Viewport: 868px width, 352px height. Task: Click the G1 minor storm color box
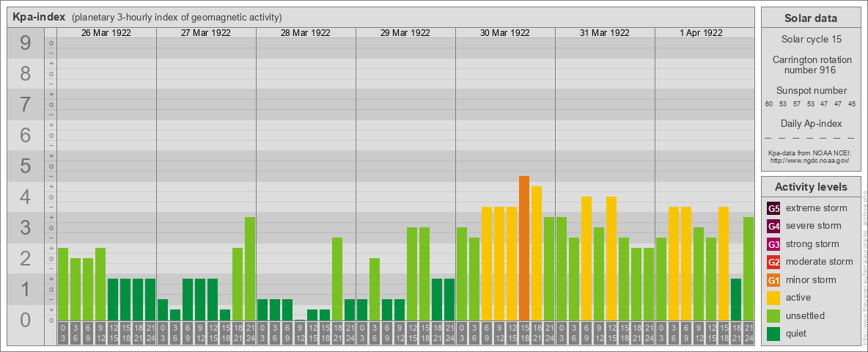(x=773, y=280)
